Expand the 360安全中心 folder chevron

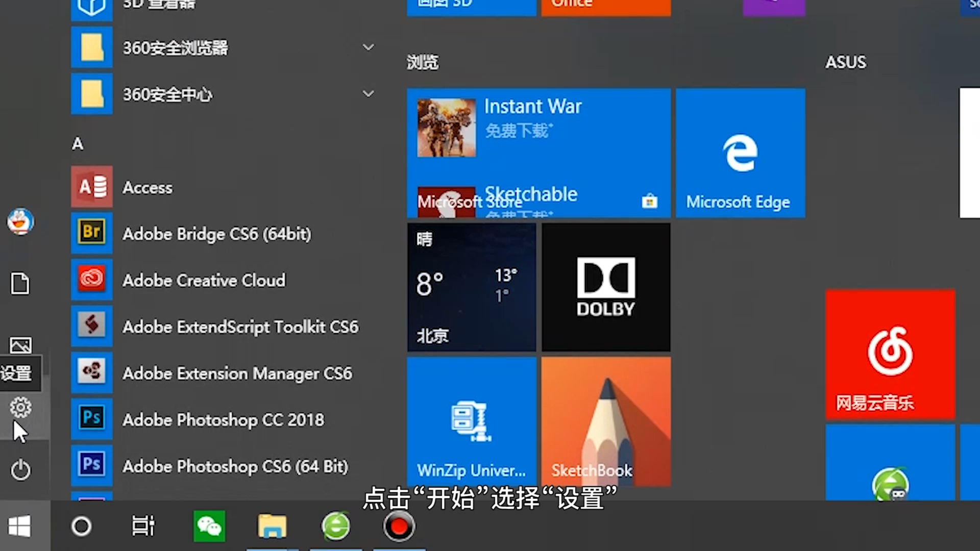point(368,94)
